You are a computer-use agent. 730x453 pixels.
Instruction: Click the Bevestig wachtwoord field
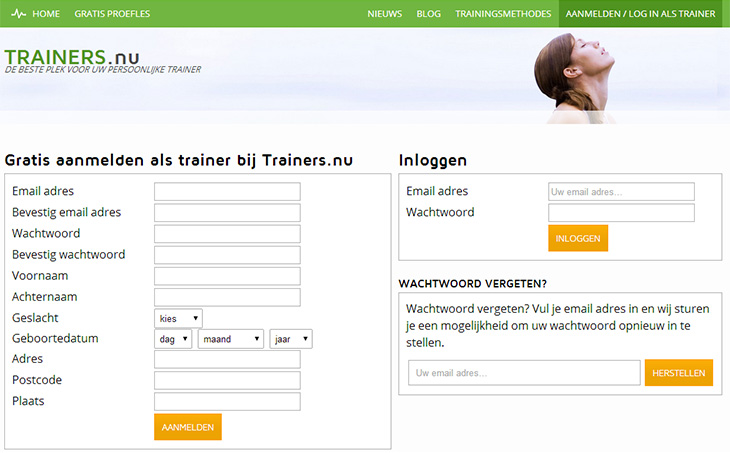227,255
